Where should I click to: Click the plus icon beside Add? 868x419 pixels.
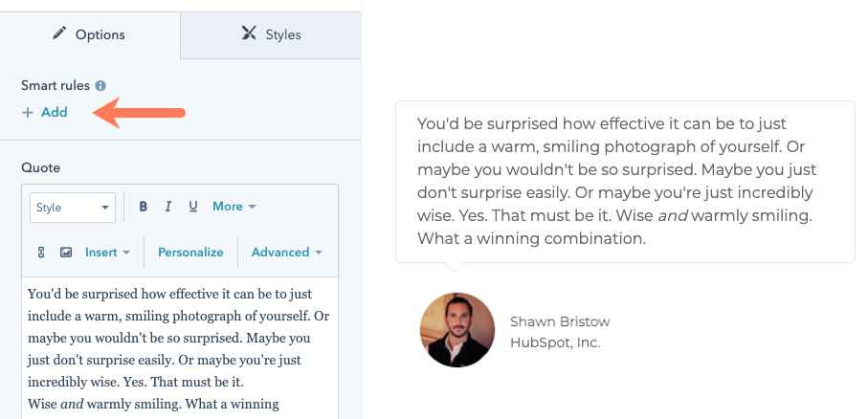pos(27,113)
